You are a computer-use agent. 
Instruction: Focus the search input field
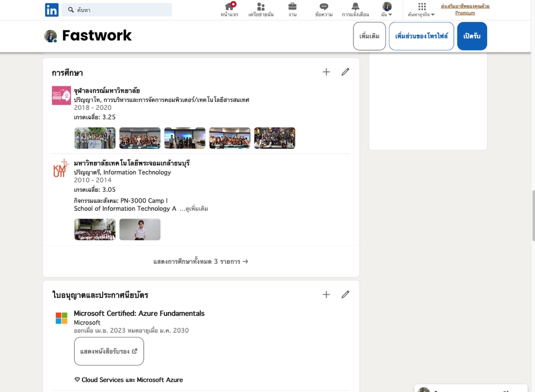[x=116, y=10]
